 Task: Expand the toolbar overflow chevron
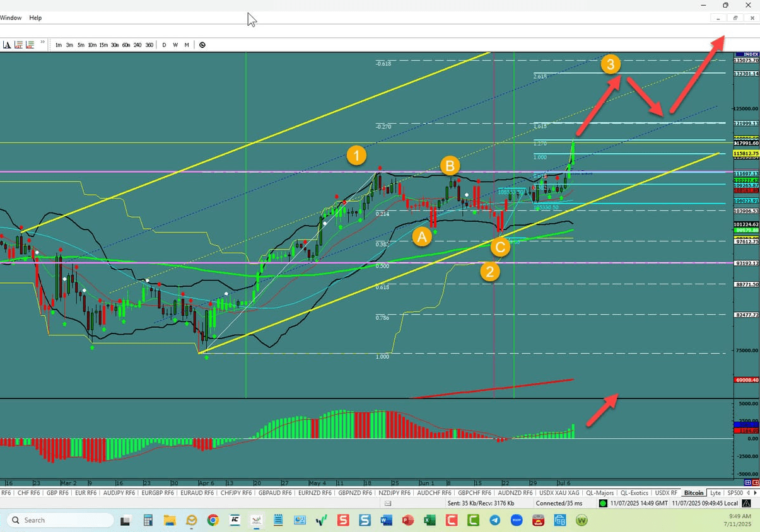click(x=42, y=42)
